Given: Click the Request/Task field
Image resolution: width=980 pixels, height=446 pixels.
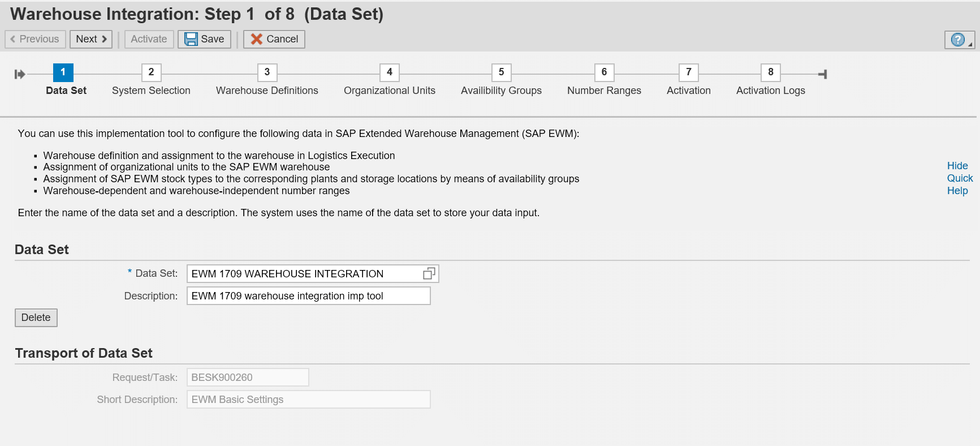Looking at the screenshot, I should 248,378.
